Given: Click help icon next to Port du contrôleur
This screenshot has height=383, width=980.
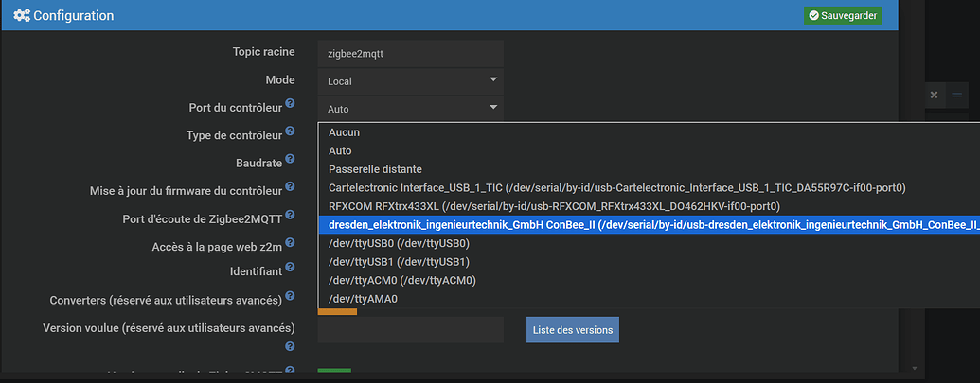Looking at the screenshot, I should [290, 103].
